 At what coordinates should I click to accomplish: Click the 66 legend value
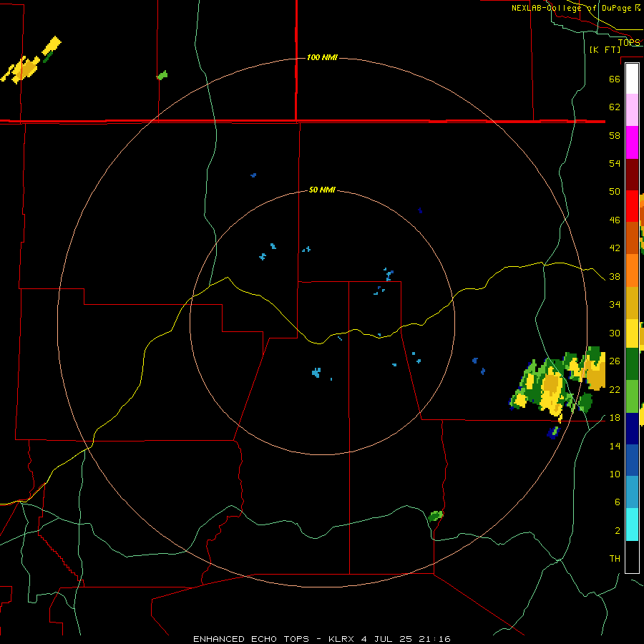click(x=615, y=79)
